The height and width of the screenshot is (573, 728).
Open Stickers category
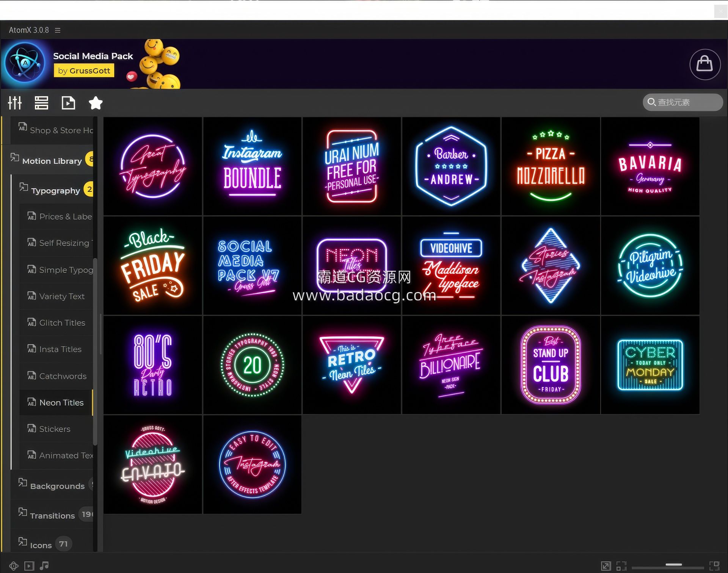pyautogui.click(x=56, y=429)
